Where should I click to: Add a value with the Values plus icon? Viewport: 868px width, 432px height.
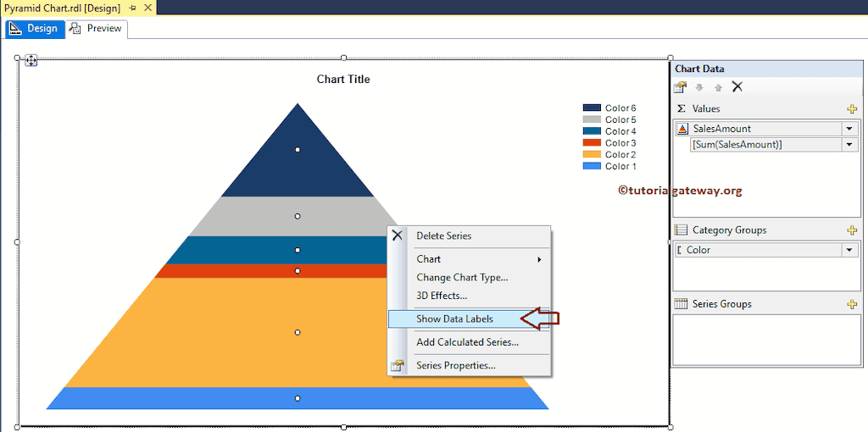pyautogui.click(x=852, y=109)
